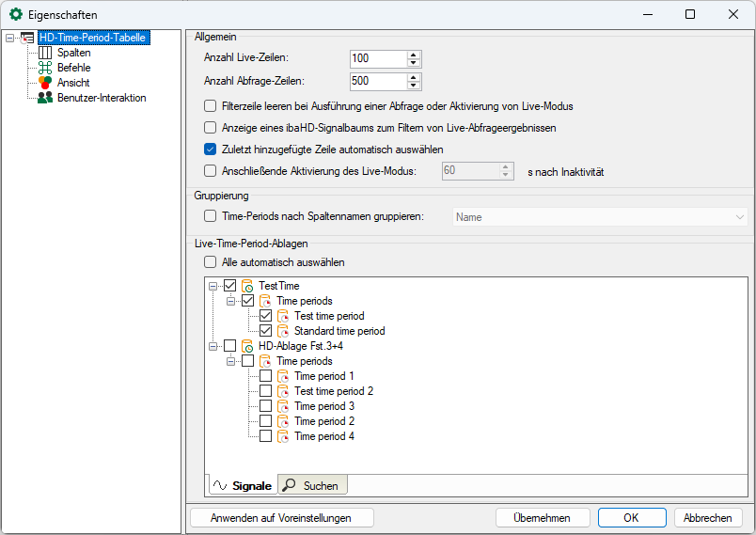Screen dimensions: 756x535
Task: Switch to the Suchen tab
Action: pyautogui.click(x=313, y=485)
